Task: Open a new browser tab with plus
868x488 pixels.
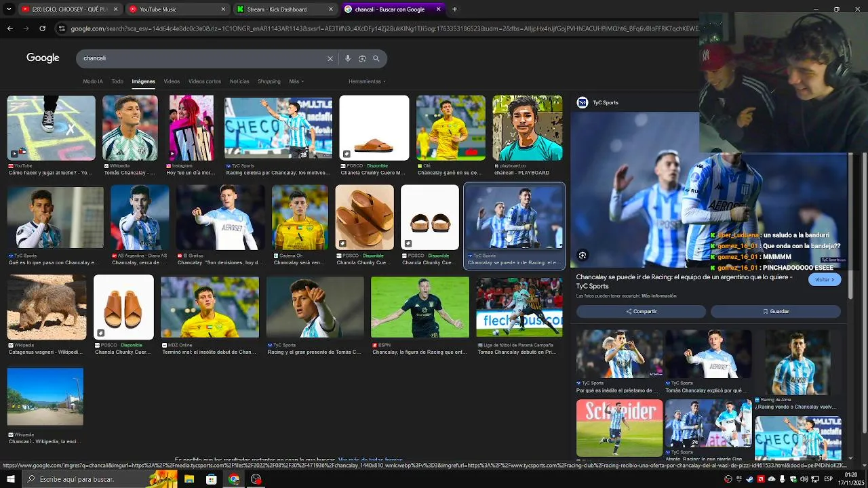Action: pyautogui.click(x=454, y=9)
